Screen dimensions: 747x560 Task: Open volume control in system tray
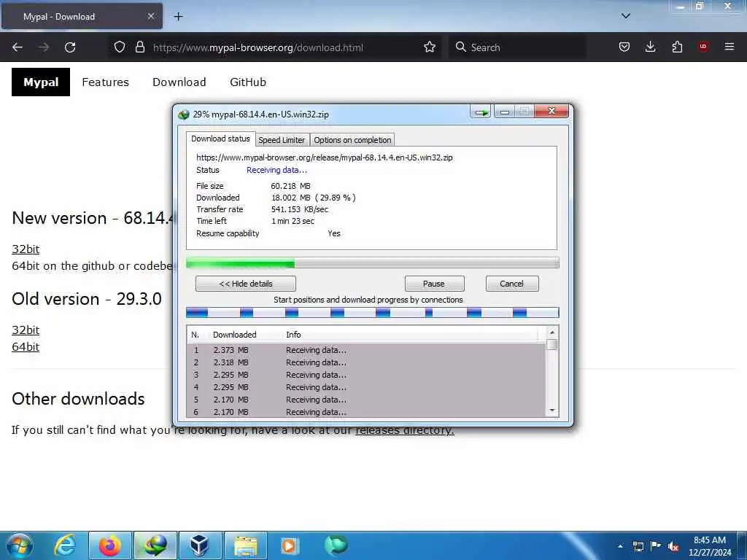[673, 546]
